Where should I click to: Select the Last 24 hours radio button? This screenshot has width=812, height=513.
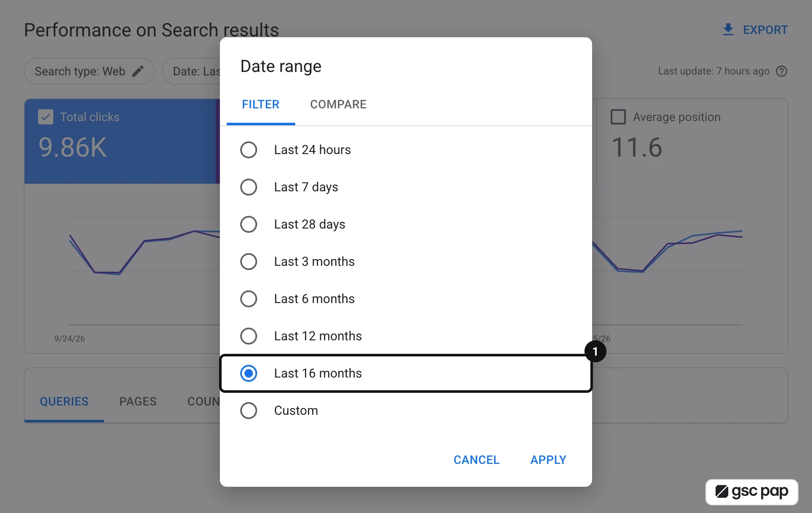[x=249, y=150]
